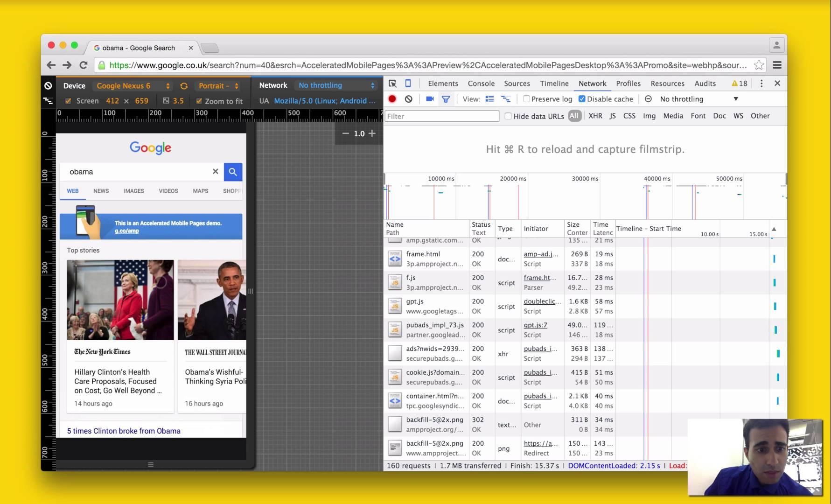Open the Chrome hamburger menu
831x504 pixels.
coord(777,65)
